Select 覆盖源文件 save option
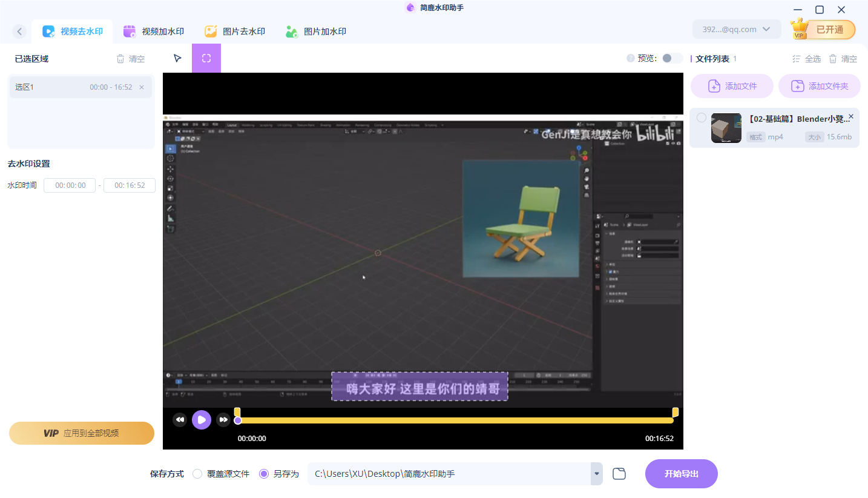The image size is (868, 498). pyautogui.click(x=197, y=474)
